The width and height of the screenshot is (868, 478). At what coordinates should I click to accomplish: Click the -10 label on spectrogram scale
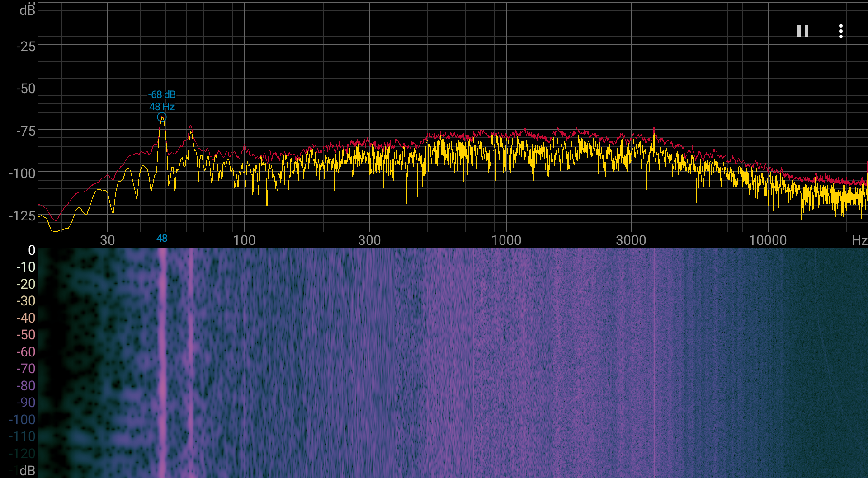[x=26, y=267]
